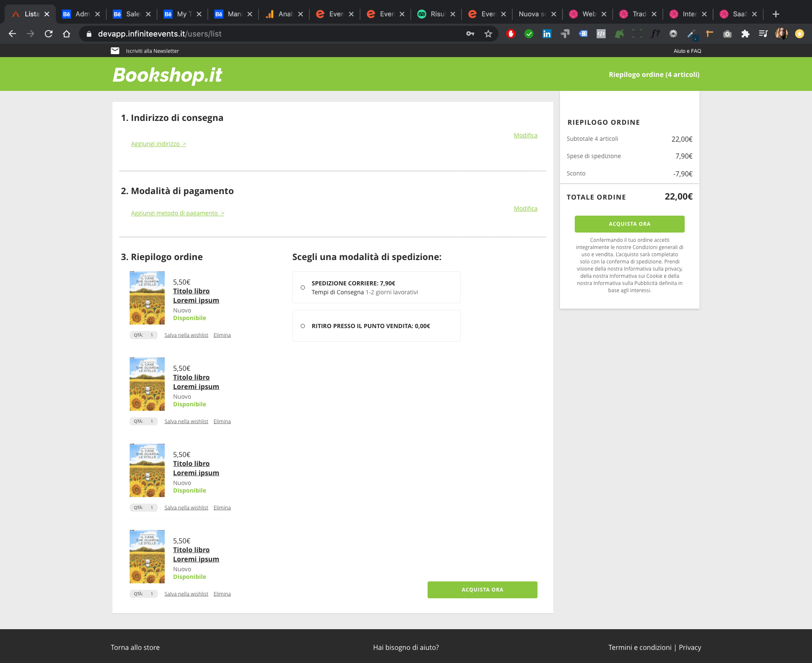Screen dimensions: 812x663
Task: Click the yellow update arrow icon
Action: (799, 34)
